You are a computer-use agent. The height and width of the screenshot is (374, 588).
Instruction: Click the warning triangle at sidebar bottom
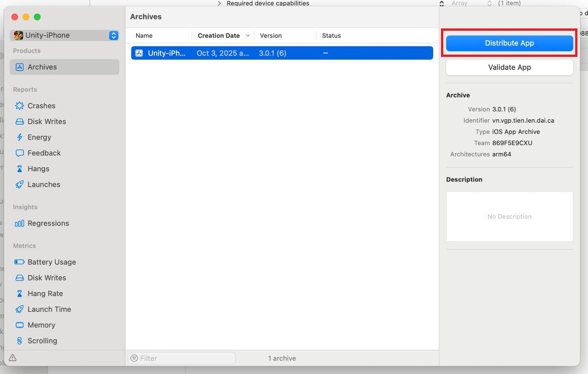(13, 358)
